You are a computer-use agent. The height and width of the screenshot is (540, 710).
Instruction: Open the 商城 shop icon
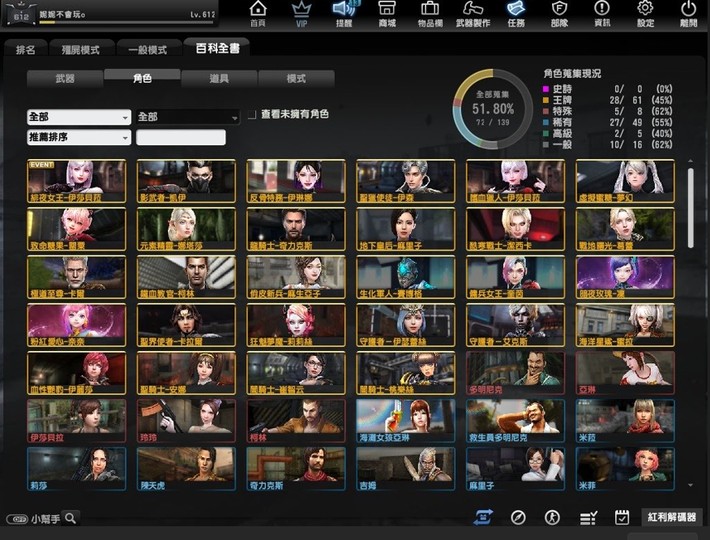(387, 14)
